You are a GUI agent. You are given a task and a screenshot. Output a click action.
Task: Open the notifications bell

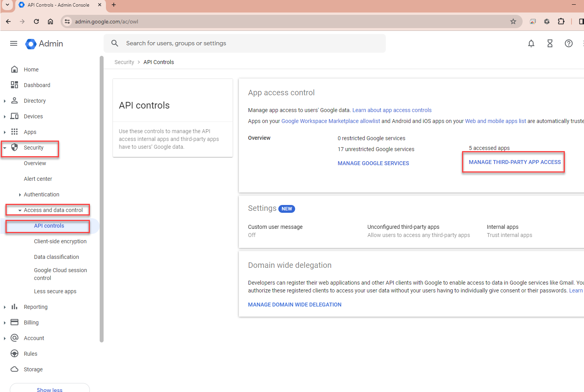pyautogui.click(x=531, y=43)
